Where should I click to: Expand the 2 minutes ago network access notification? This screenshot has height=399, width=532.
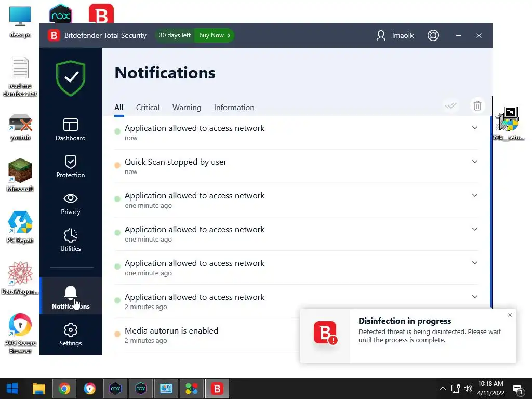click(x=475, y=297)
